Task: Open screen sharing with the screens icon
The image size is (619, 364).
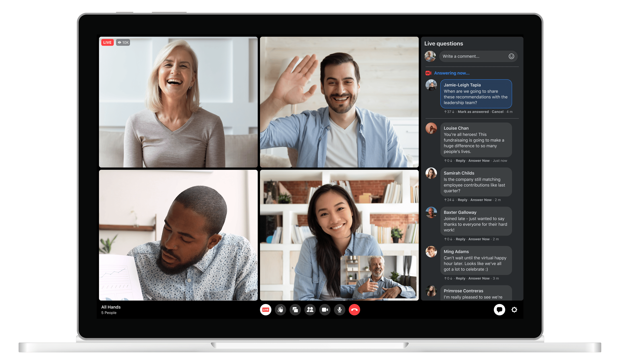Action: coord(295,310)
